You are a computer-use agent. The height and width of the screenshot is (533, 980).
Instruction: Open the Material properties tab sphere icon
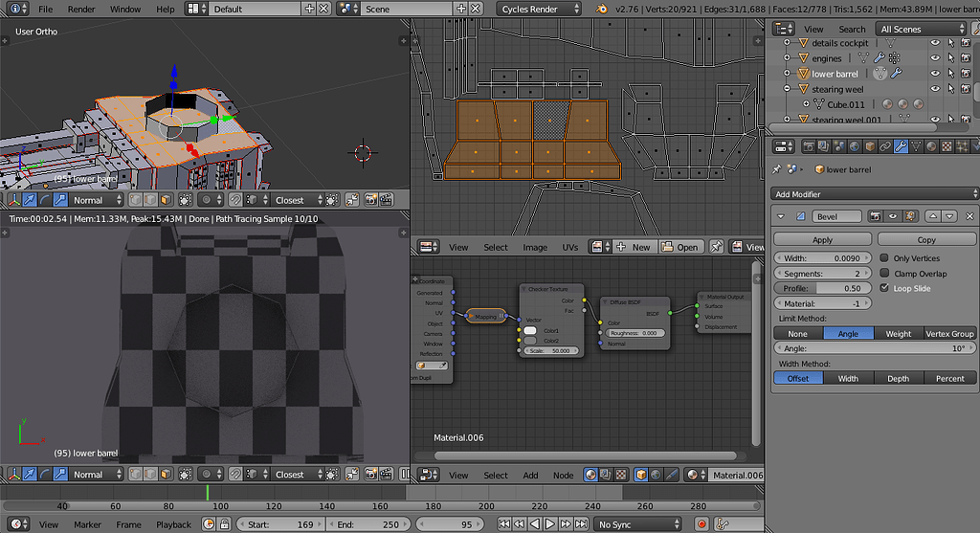click(931, 146)
